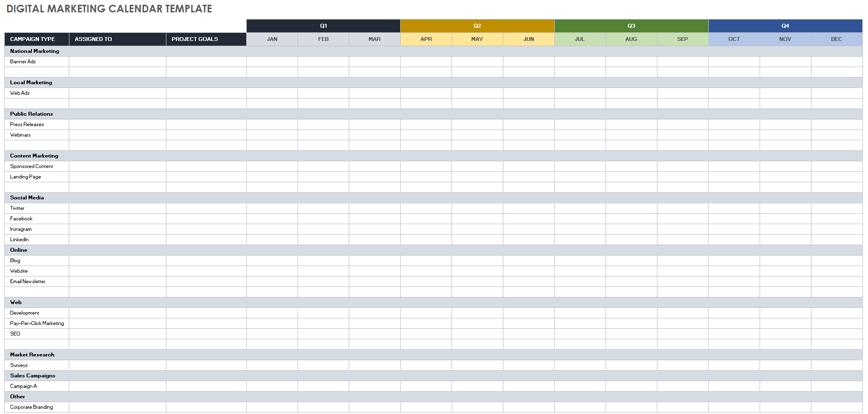Select the OCT month header
Image resolution: width=868 pixels, height=414 pixels.
click(x=734, y=39)
